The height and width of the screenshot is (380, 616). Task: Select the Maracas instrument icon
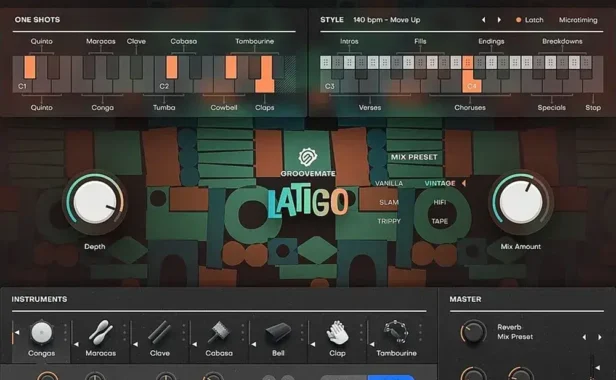(101, 332)
